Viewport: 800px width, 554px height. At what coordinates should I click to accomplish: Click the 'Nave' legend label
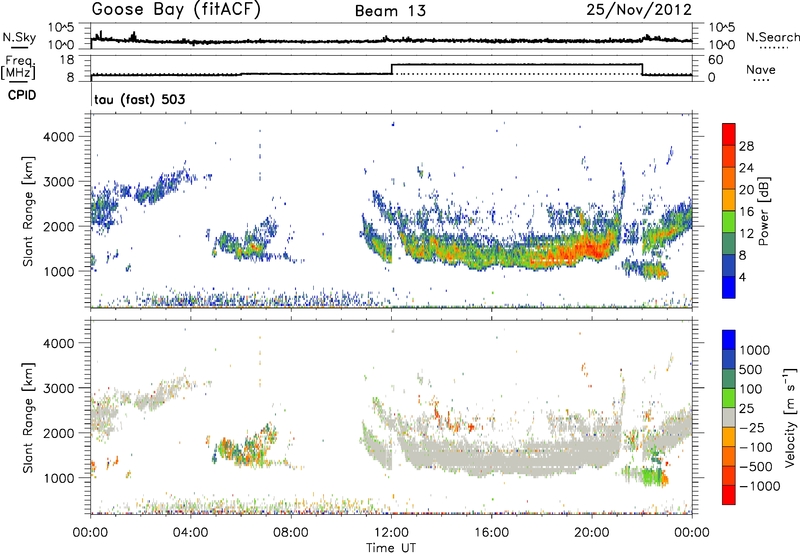pyautogui.click(x=761, y=70)
